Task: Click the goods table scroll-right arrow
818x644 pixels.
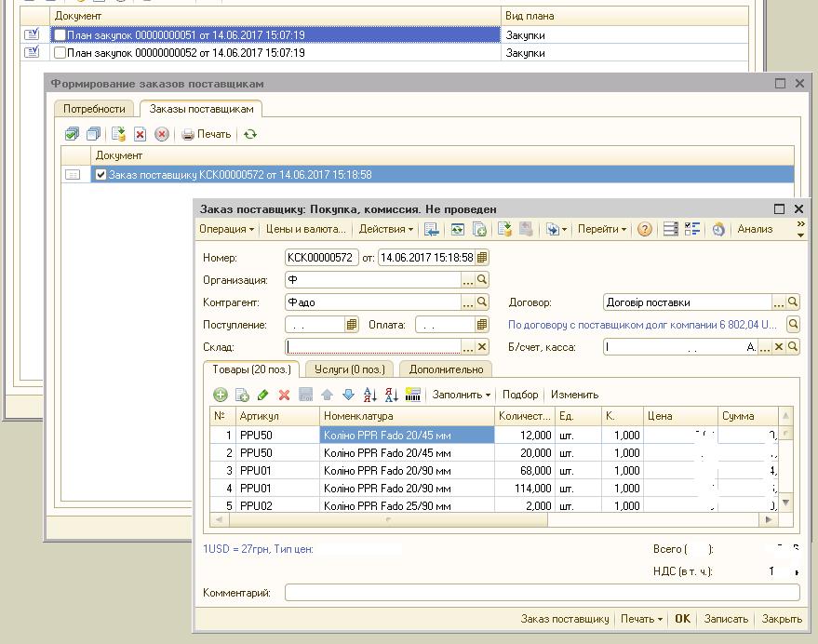Action: click(769, 520)
